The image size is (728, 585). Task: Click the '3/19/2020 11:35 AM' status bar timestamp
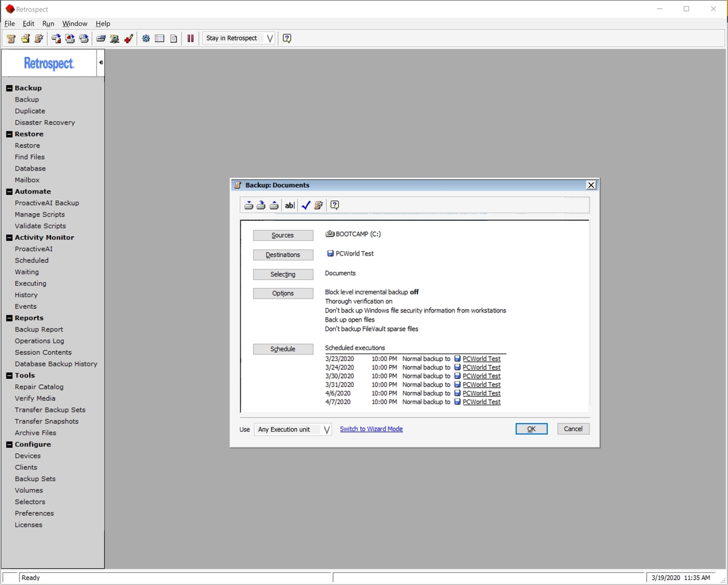coord(681,578)
